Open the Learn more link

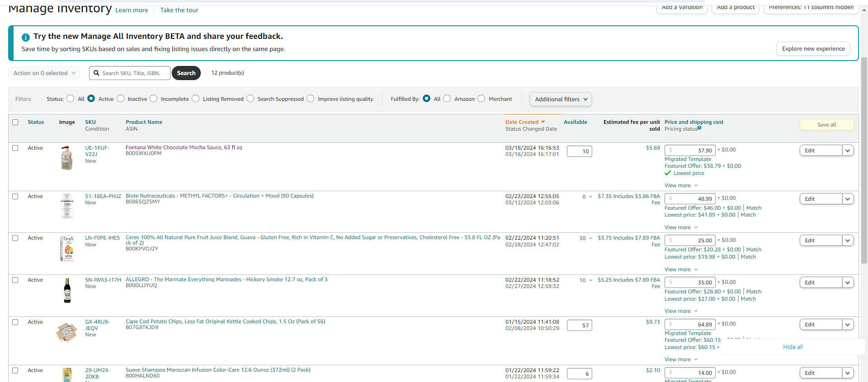click(x=132, y=10)
